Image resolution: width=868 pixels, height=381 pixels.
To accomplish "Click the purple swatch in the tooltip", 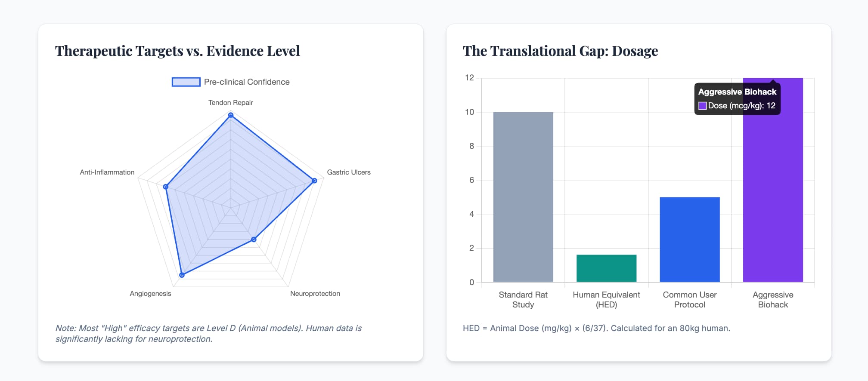I will pyautogui.click(x=702, y=106).
